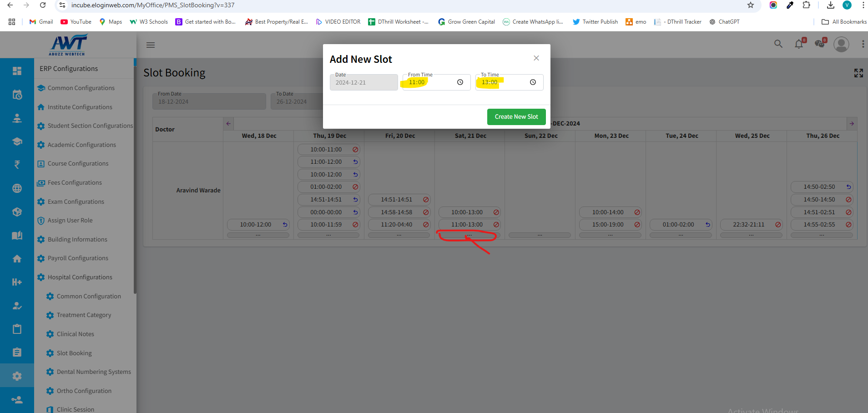Go to next dates with right arrow
This screenshot has width=868, height=413.
[x=852, y=124]
